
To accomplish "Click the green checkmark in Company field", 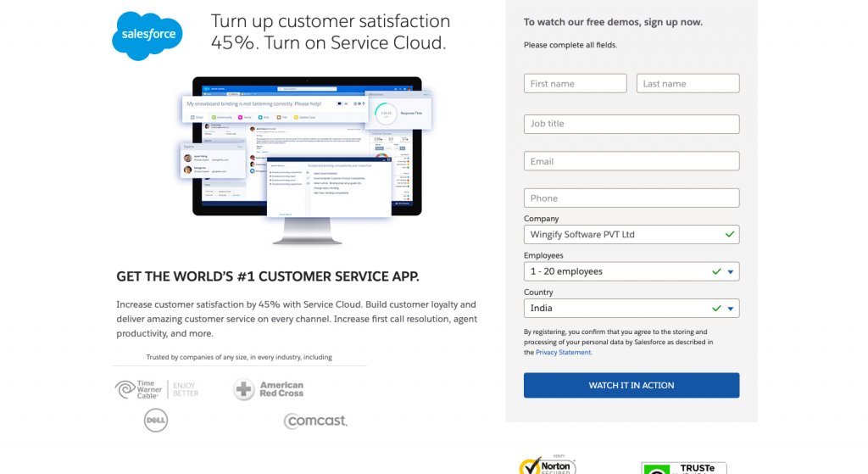I will click(730, 234).
